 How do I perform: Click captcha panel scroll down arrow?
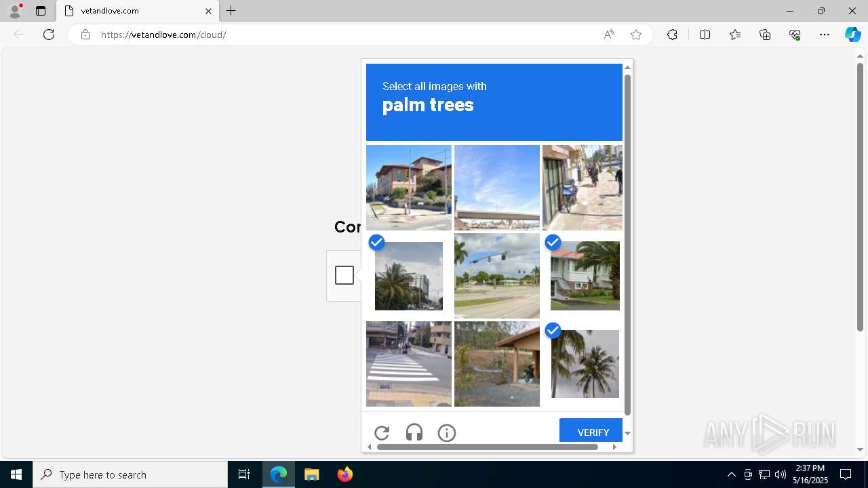click(x=627, y=433)
